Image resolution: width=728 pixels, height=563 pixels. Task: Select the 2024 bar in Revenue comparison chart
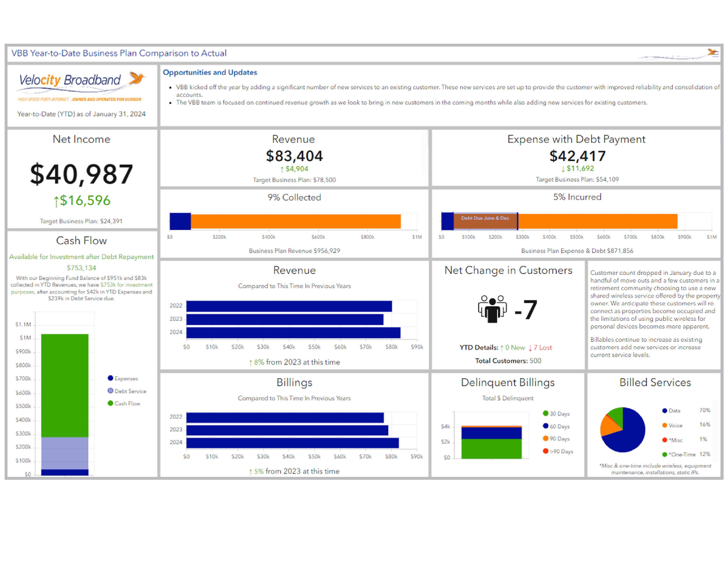(293, 333)
